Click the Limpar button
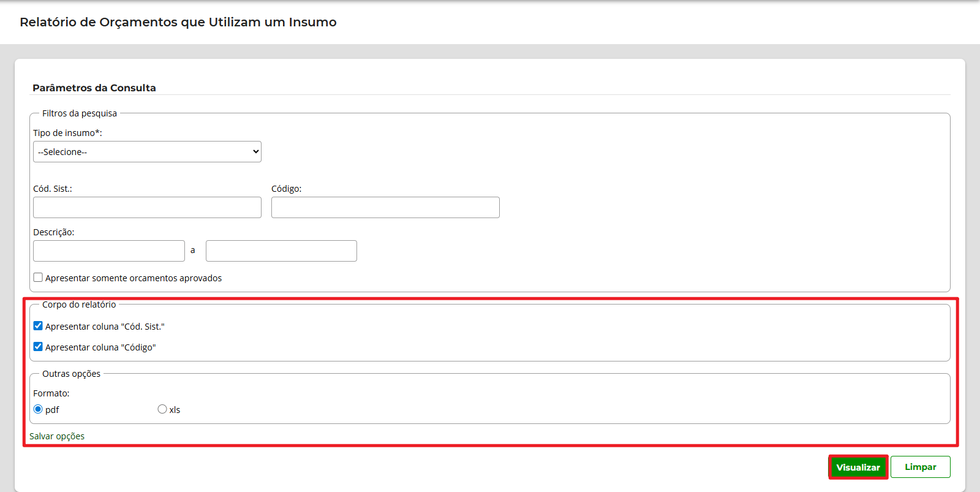980x492 pixels. point(920,467)
